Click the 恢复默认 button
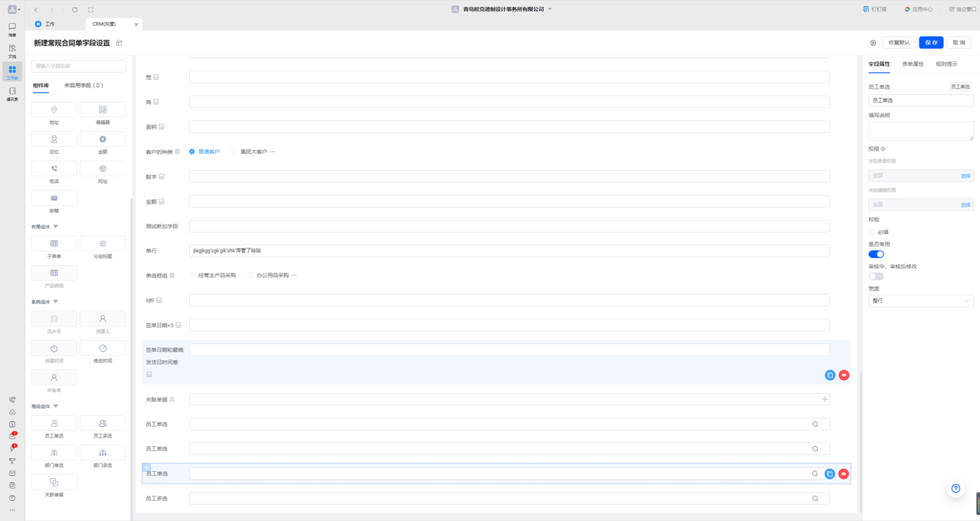The width and height of the screenshot is (980, 521). (900, 43)
